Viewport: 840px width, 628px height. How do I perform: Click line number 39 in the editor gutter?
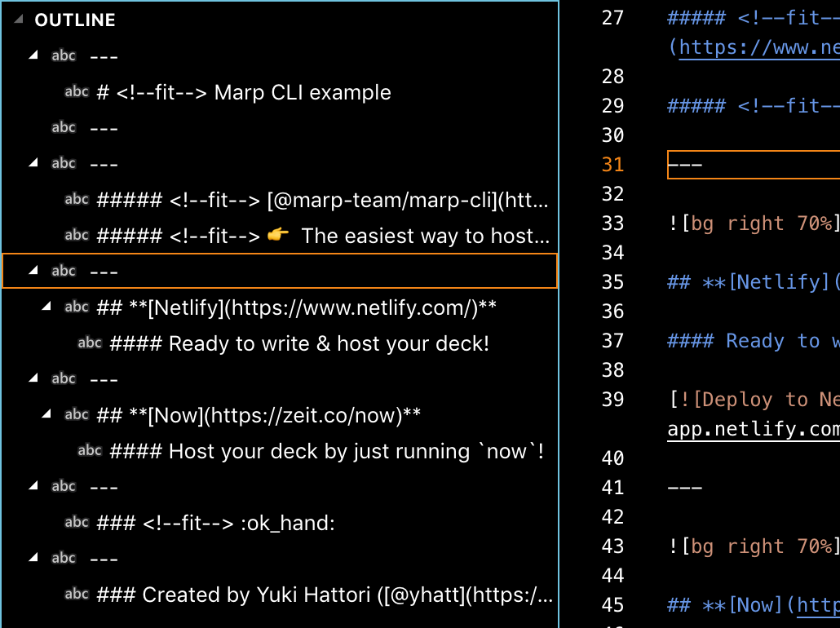[612, 399]
